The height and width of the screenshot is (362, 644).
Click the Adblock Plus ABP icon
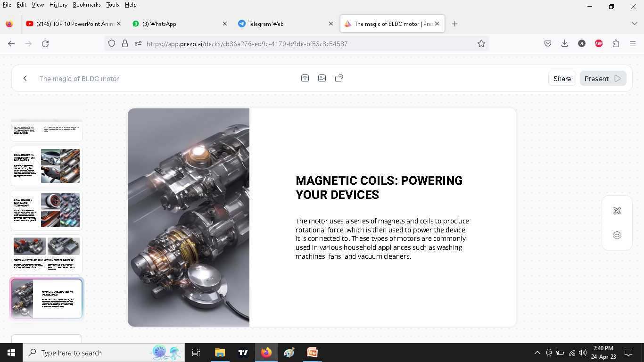(599, 43)
